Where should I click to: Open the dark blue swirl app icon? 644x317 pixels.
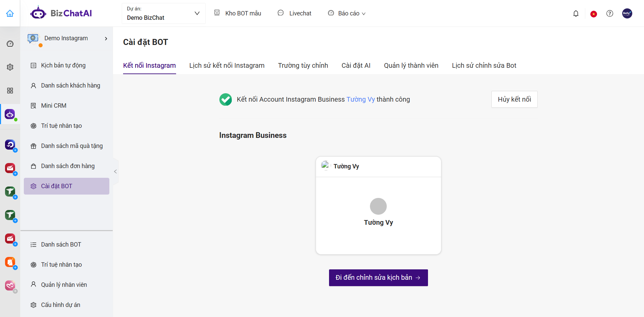(x=10, y=145)
